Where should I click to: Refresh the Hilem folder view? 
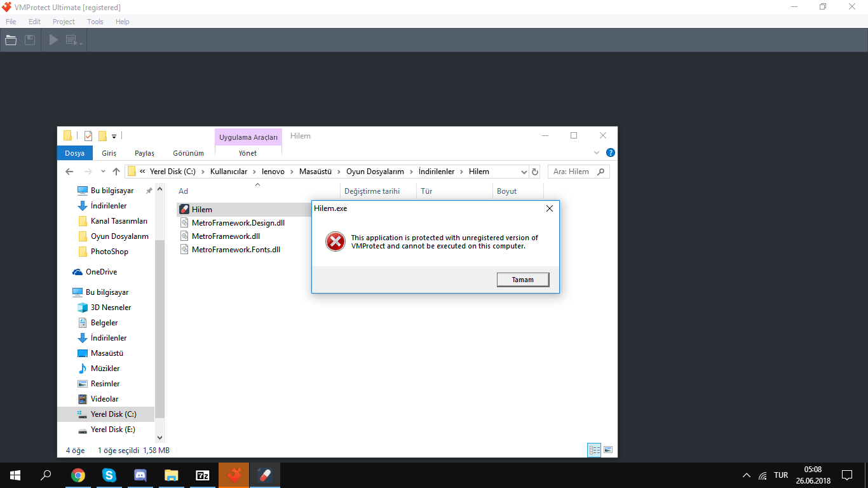[x=535, y=172]
